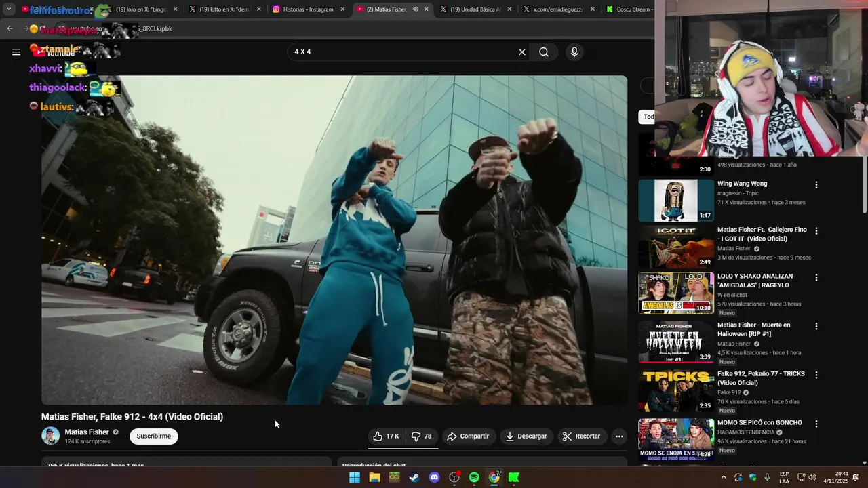Open the YouTube hamburger guide menu
Viewport: 868px width, 488px height.
[x=16, y=52]
